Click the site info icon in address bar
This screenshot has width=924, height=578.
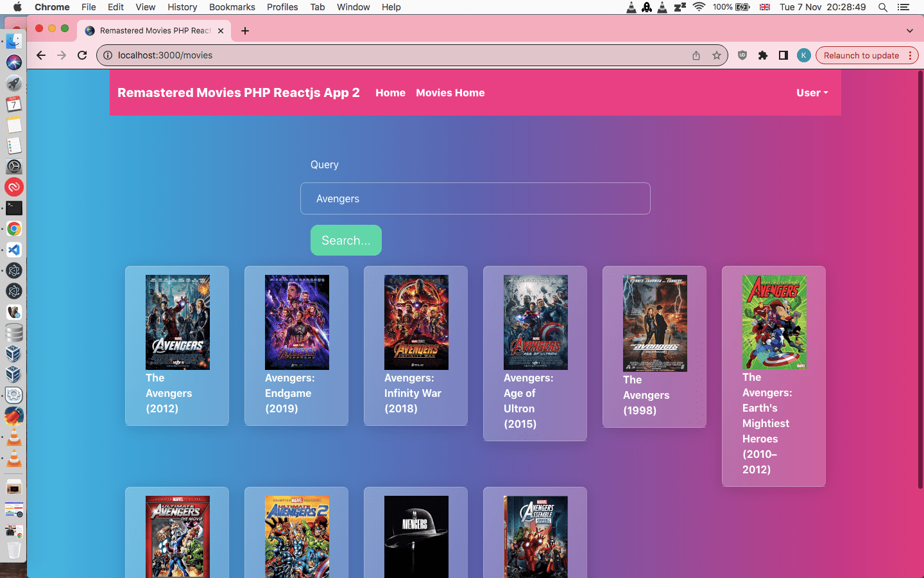point(108,55)
